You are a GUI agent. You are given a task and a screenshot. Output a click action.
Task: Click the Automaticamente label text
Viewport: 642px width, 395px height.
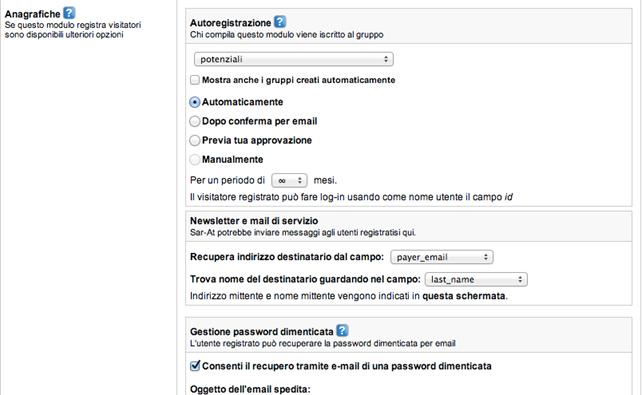point(242,102)
